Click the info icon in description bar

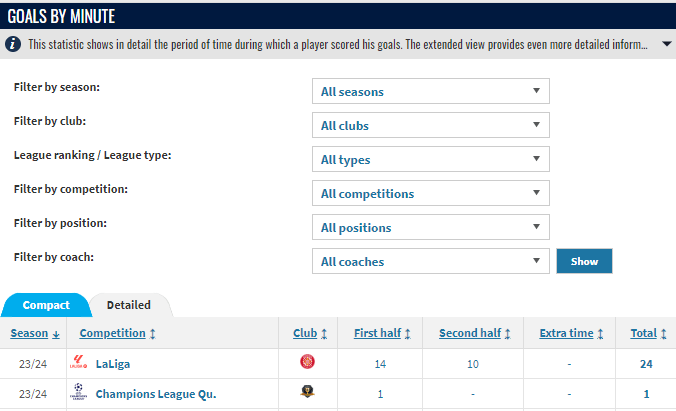pos(13,45)
